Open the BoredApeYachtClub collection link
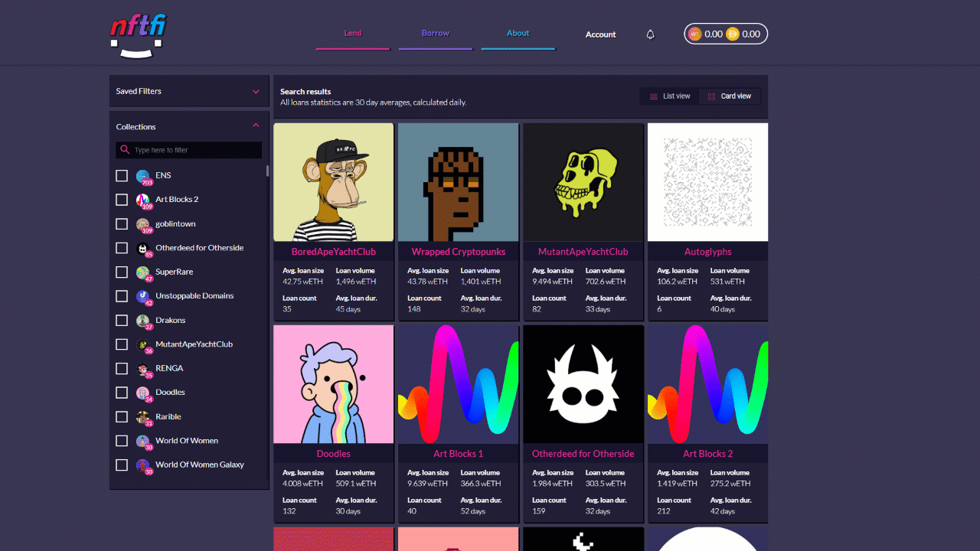980x551 pixels. [x=334, y=252]
